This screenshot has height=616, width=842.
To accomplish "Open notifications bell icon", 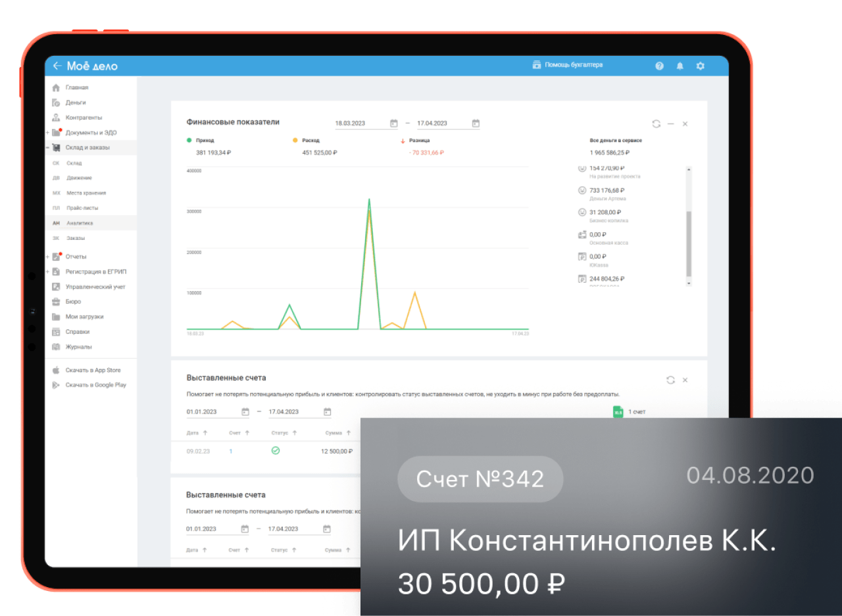I will (x=680, y=66).
